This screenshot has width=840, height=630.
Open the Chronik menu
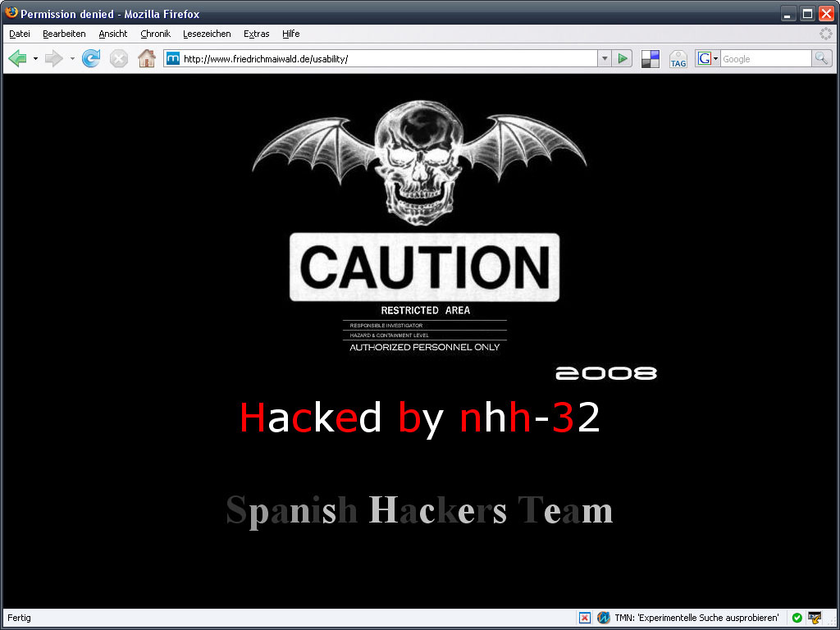pos(155,34)
